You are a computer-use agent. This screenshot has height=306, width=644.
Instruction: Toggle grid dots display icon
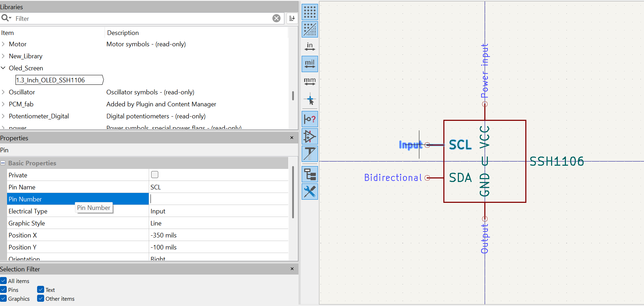click(310, 12)
